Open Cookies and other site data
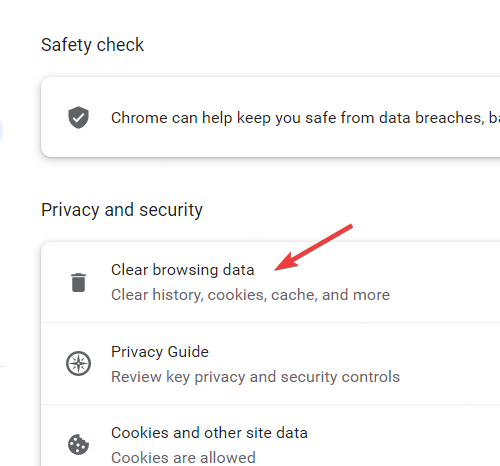Viewport: 500px width, 466px height. point(270,436)
